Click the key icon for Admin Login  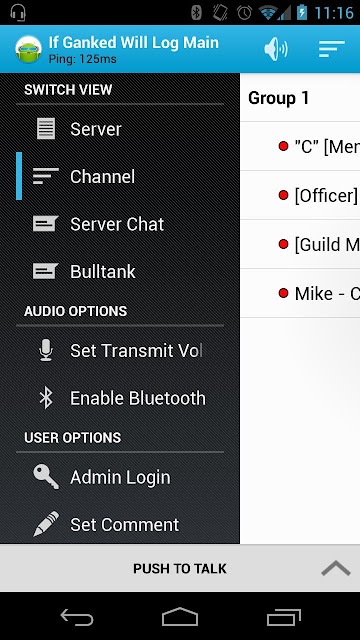coord(46,477)
